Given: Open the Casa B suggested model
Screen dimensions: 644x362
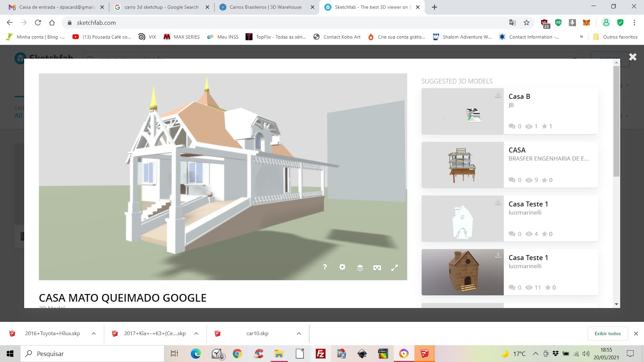Looking at the screenshot, I should (x=519, y=97).
